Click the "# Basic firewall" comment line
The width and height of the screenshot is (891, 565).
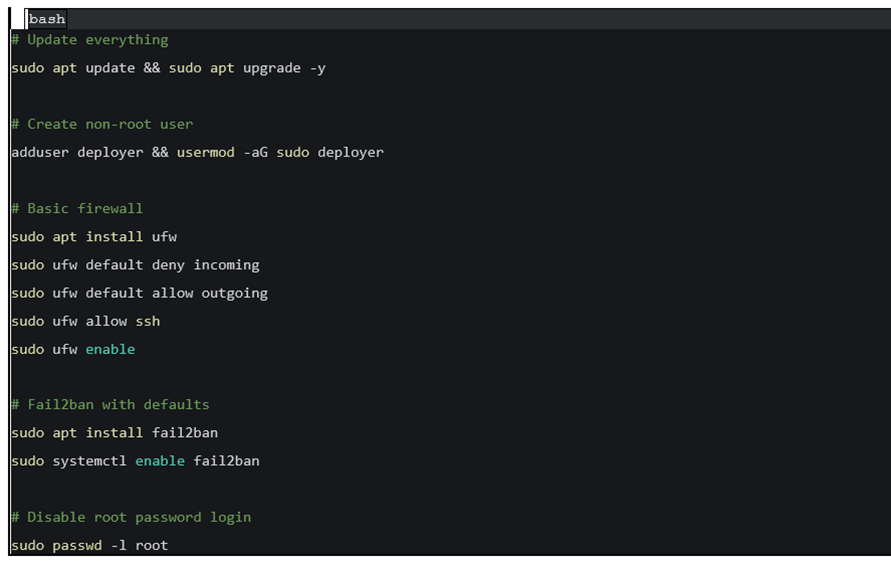(77, 208)
